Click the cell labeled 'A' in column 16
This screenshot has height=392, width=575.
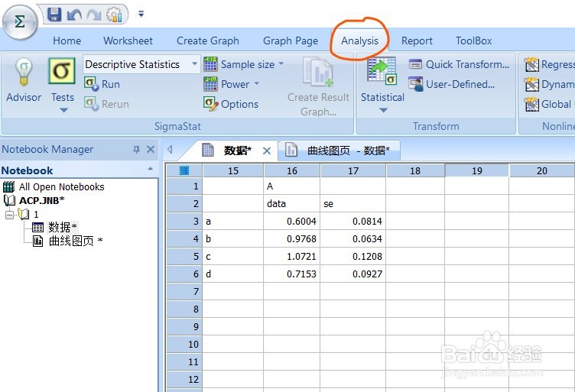click(292, 186)
